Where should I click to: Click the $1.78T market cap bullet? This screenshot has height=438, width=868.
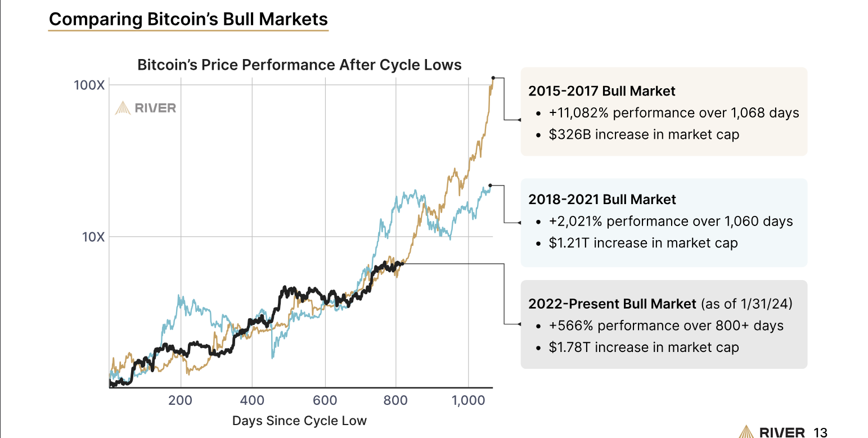(x=644, y=347)
